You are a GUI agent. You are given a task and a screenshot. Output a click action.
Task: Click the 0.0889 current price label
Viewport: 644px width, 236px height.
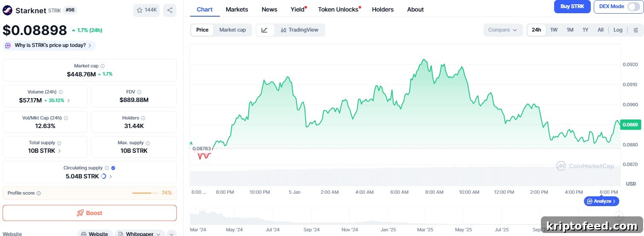pyautogui.click(x=630, y=125)
